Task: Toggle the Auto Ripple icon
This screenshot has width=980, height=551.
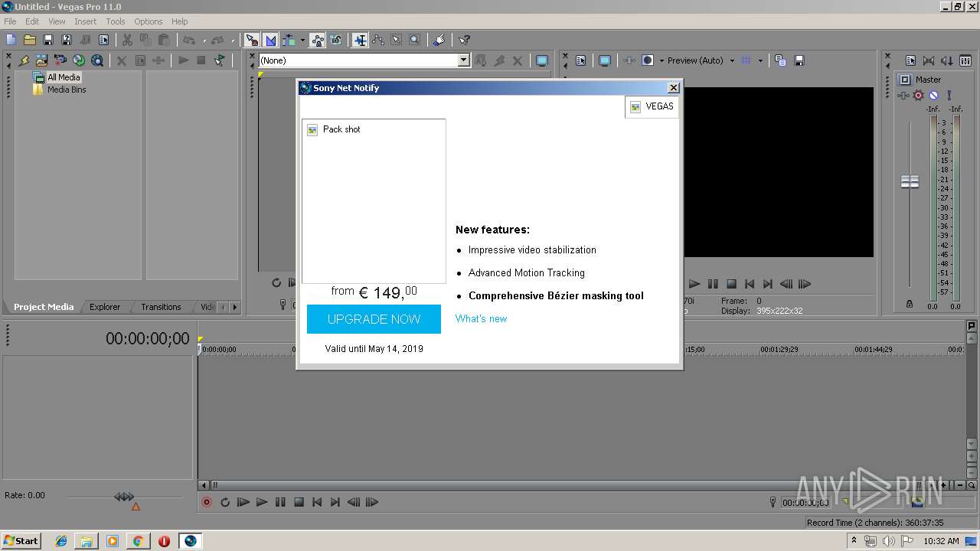Action: click(289, 40)
